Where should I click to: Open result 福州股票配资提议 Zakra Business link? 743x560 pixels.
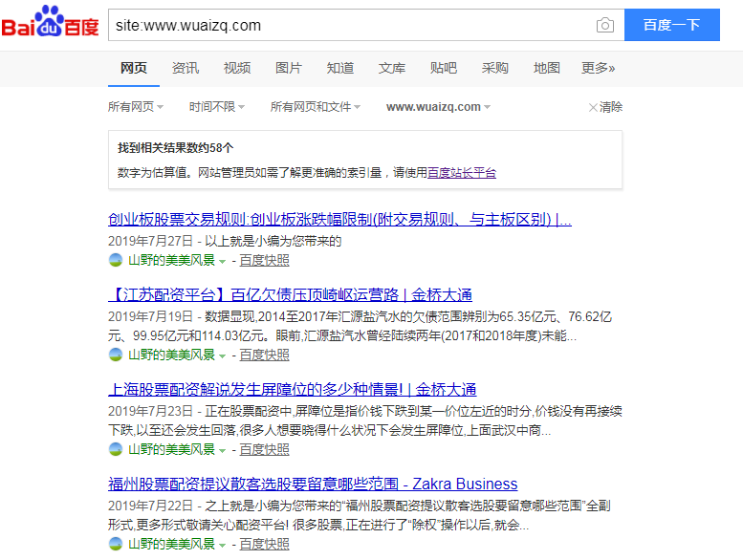pos(313,484)
